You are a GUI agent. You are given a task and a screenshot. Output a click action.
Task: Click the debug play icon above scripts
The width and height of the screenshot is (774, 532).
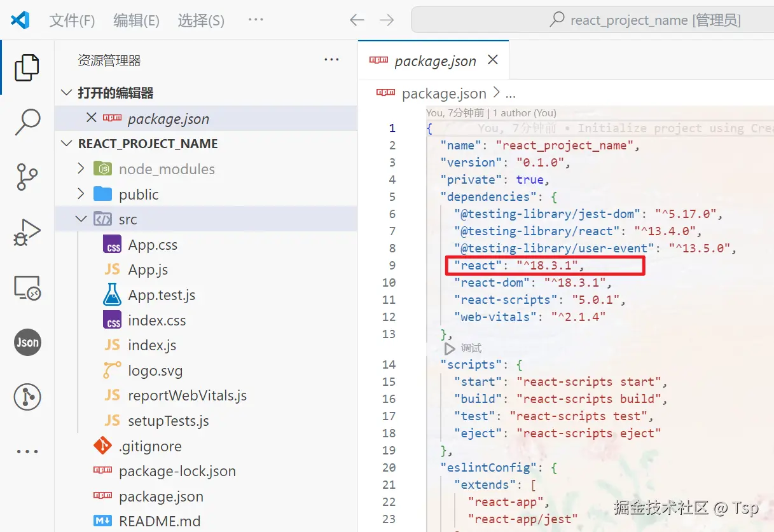pyautogui.click(x=450, y=348)
